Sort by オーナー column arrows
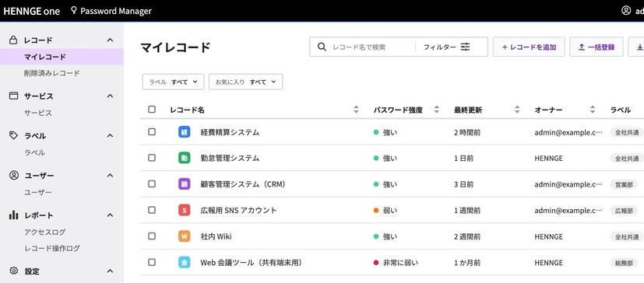644x283 pixels. tap(593, 110)
